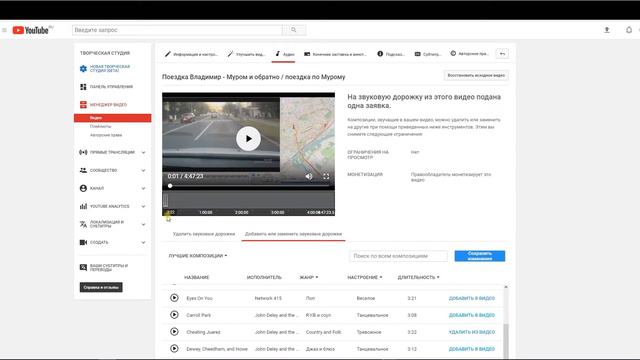Viewport: 640px width, 360px height.
Task: Open the Community sidebar icon
Action: [83, 170]
